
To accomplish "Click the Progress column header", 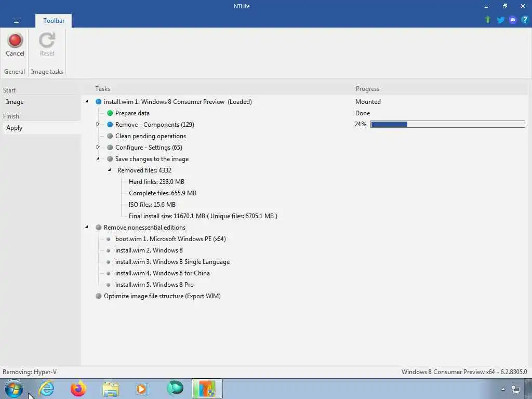I will click(x=367, y=88).
